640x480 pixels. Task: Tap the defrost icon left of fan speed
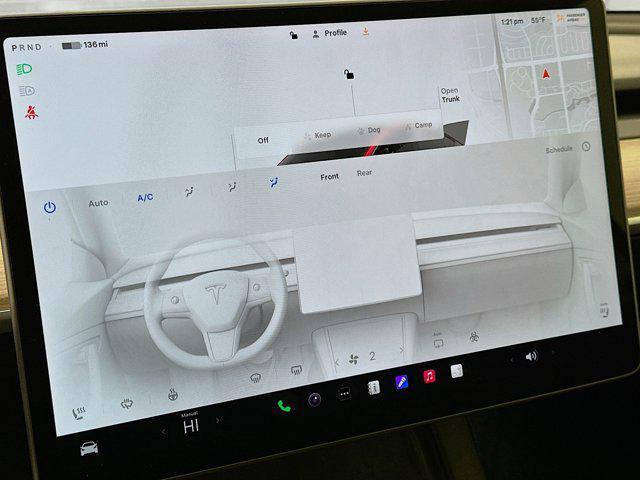296,370
